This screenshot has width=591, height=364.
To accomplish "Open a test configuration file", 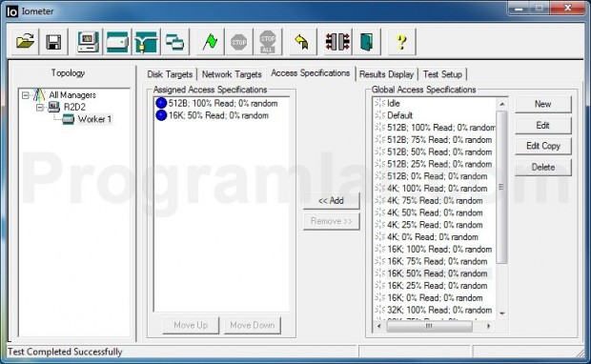I will coord(25,41).
